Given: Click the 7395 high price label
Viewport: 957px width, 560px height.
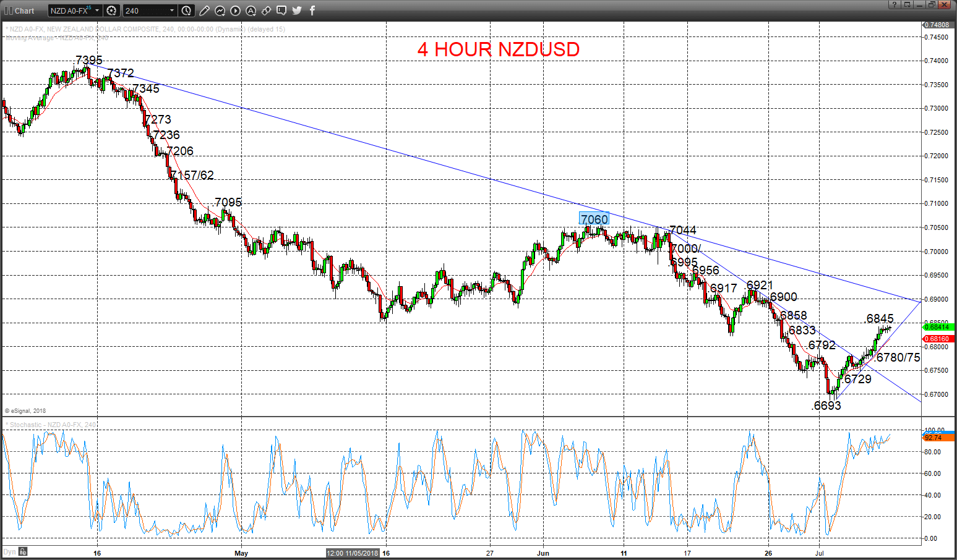Looking at the screenshot, I should tap(89, 60).
